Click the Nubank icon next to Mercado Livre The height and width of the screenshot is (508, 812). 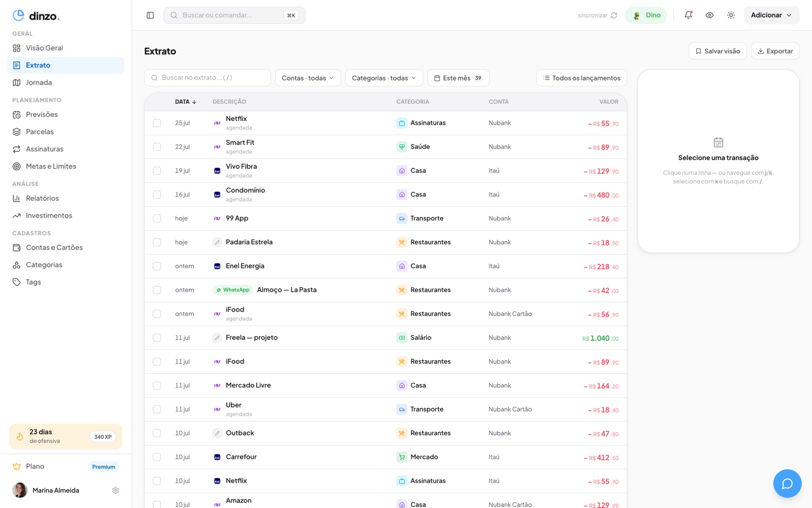217,386
